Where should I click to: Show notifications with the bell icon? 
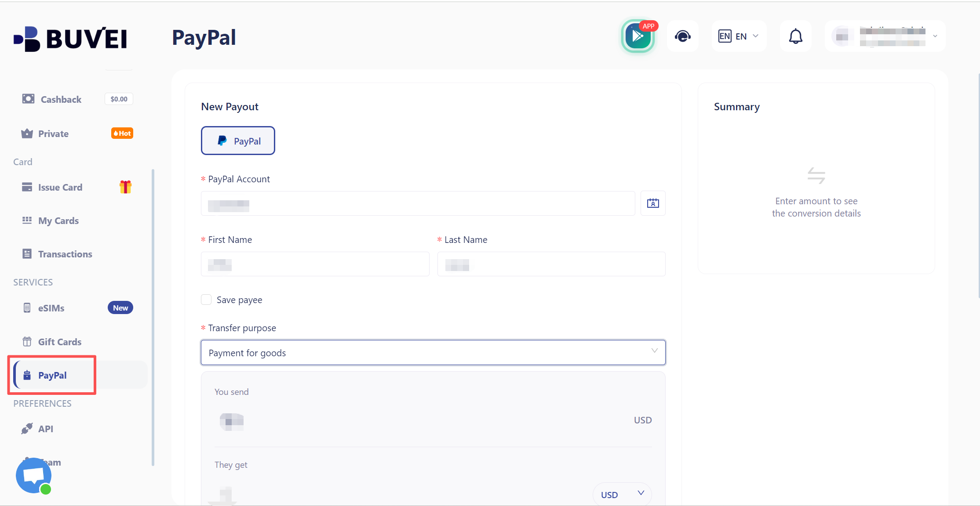[x=795, y=36]
